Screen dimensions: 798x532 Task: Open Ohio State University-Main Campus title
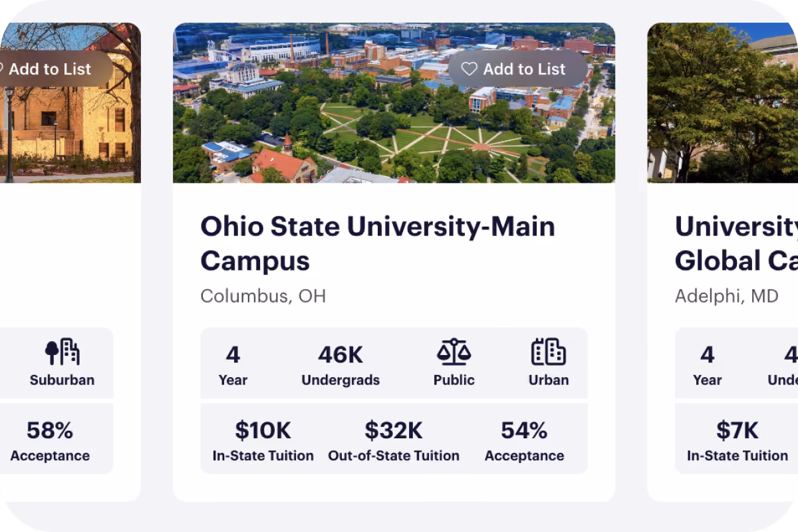pos(378,244)
